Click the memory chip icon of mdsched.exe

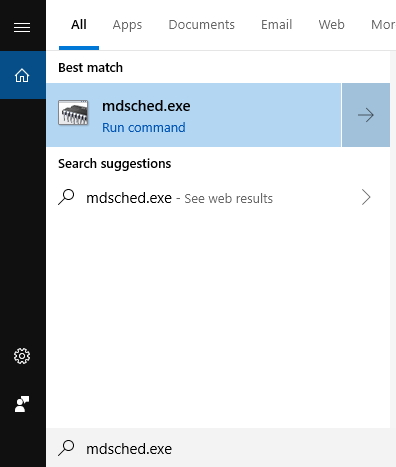(x=73, y=113)
